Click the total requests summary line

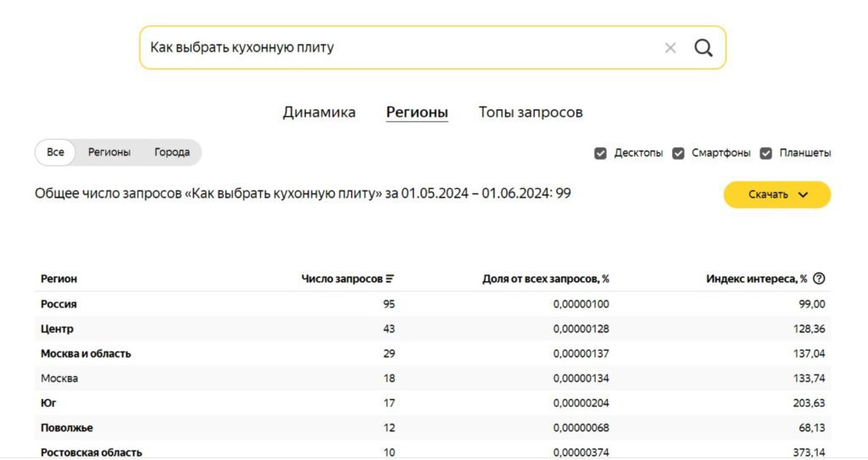(303, 193)
